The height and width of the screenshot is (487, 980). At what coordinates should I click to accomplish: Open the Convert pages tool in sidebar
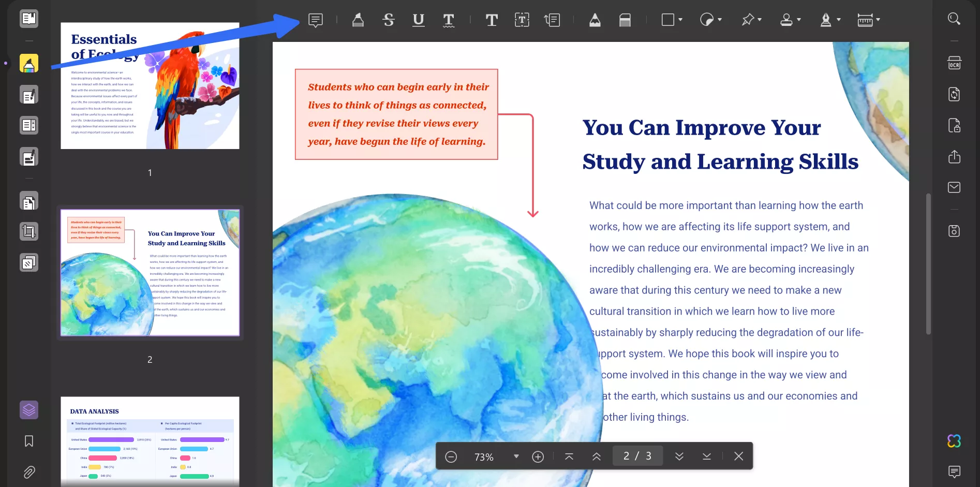(x=29, y=201)
